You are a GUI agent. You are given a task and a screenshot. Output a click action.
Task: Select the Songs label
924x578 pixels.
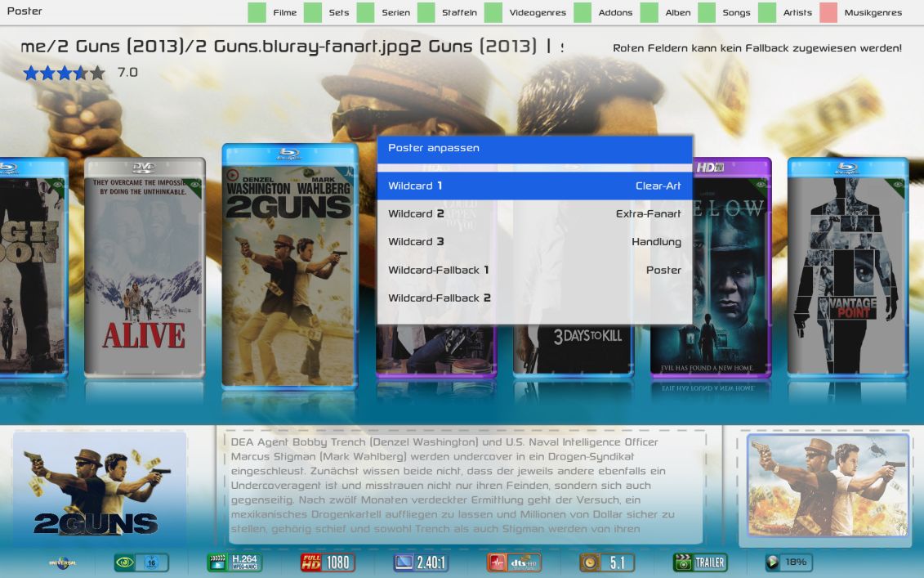(737, 12)
